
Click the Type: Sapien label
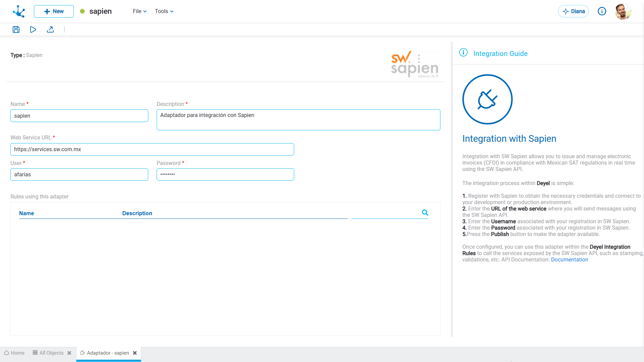26,55
